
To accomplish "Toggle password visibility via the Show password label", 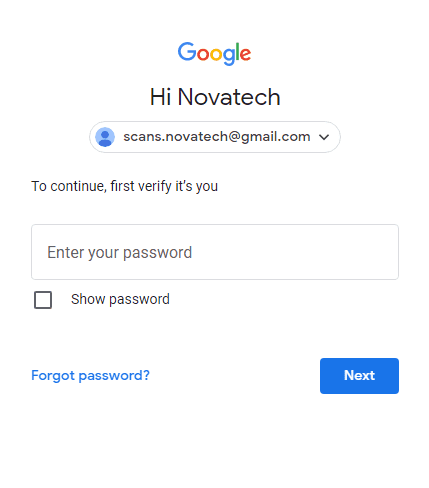I will (x=120, y=299).
